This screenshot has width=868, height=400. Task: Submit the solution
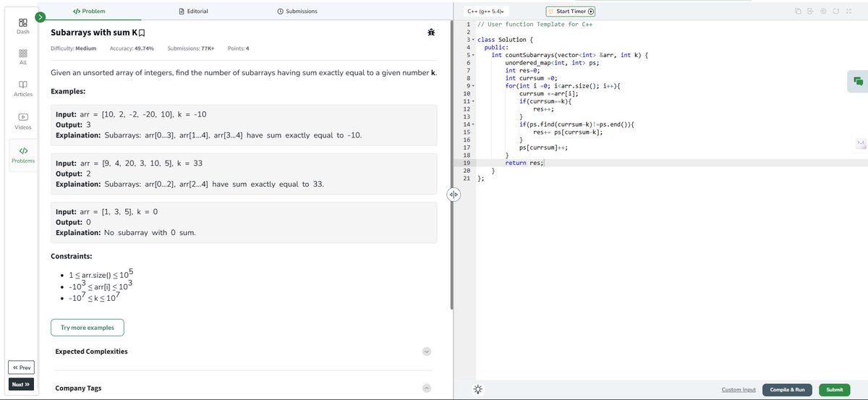point(834,390)
